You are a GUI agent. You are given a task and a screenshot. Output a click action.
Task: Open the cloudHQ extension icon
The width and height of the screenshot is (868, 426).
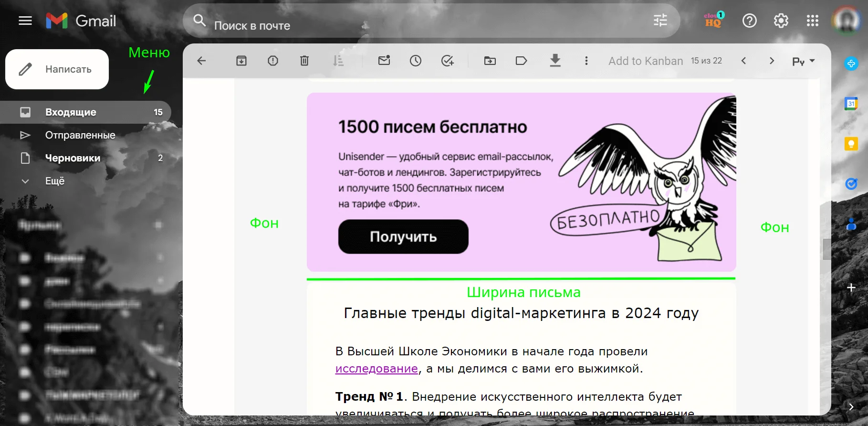(x=714, y=21)
